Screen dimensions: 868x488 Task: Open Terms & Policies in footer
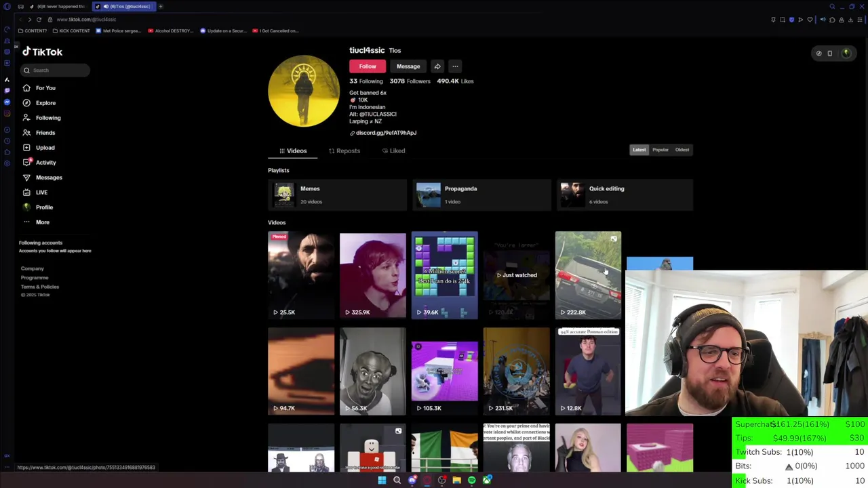tap(40, 287)
